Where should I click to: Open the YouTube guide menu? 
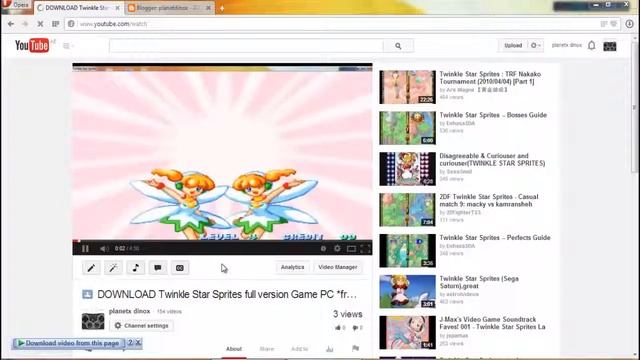67,46
